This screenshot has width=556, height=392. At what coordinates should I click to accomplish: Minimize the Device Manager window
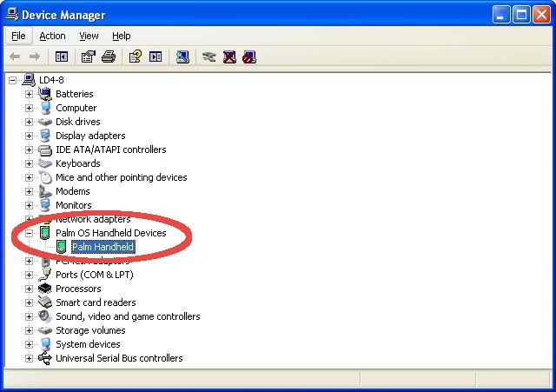click(501, 15)
